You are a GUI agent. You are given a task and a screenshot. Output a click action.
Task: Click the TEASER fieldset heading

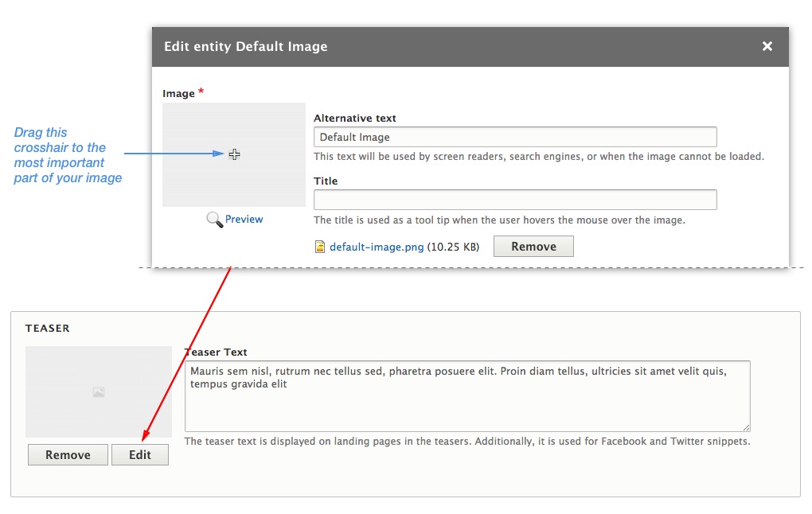tap(47, 328)
